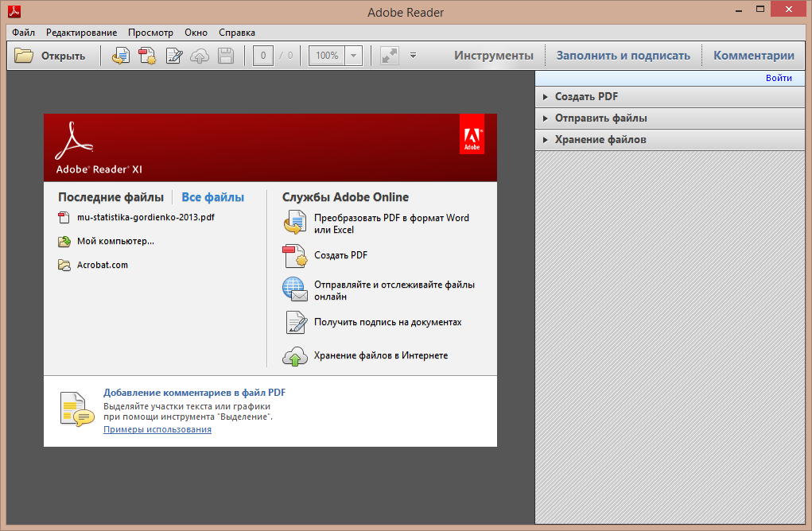Viewport: 812px width, 531px height.
Task: Click the Open folder icon in toolbar
Action: [24, 56]
